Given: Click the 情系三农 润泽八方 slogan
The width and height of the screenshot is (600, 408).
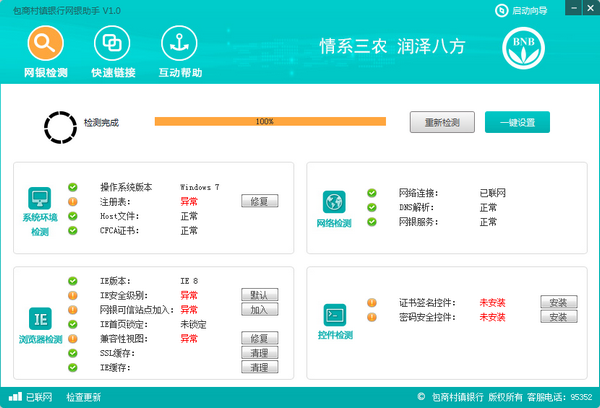Looking at the screenshot, I should [392, 47].
